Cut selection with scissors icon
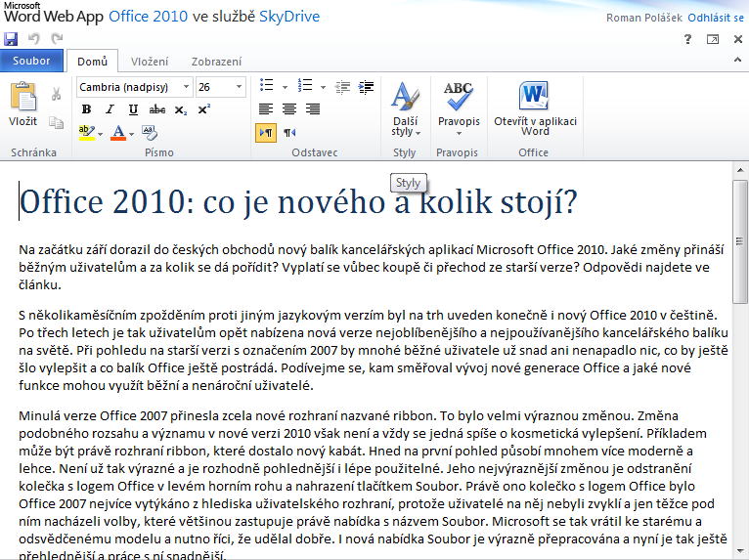The width and height of the screenshot is (749, 560). tap(56, 94)
